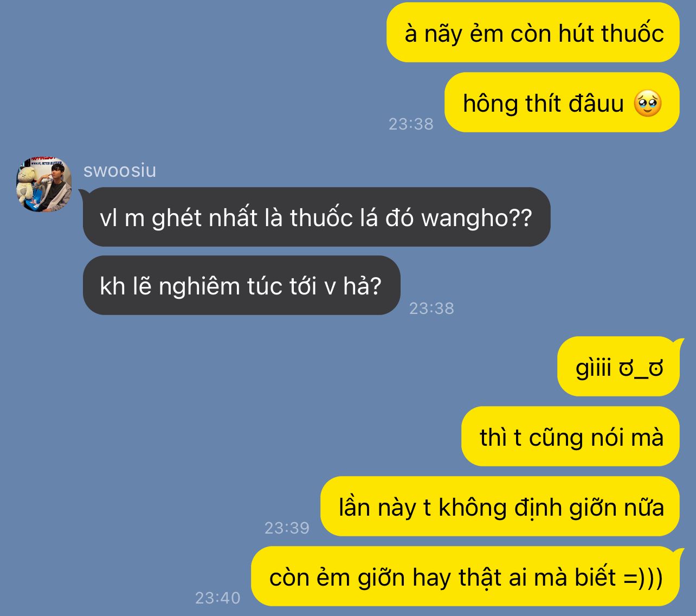Select the 'à nãy ẻm còn hút thuốc' message
Viewport: 696px width, 616px height.
[x=533, y=33]
